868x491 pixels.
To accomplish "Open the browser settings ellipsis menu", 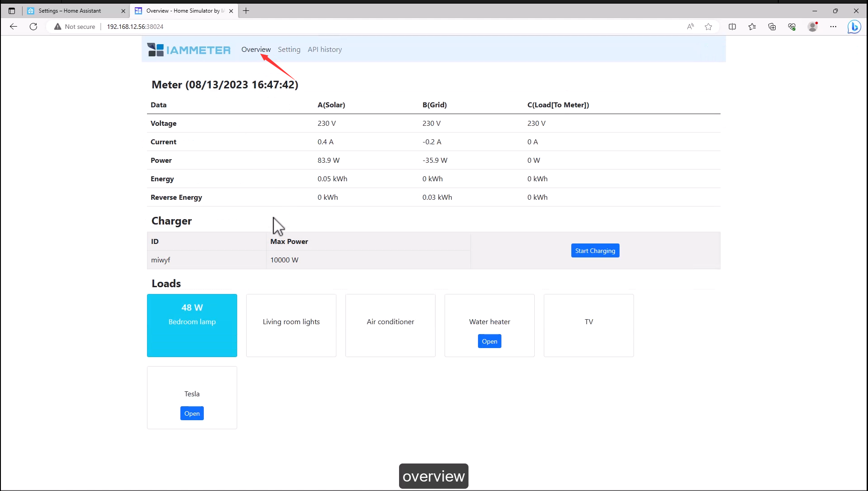I will point(833,27).
